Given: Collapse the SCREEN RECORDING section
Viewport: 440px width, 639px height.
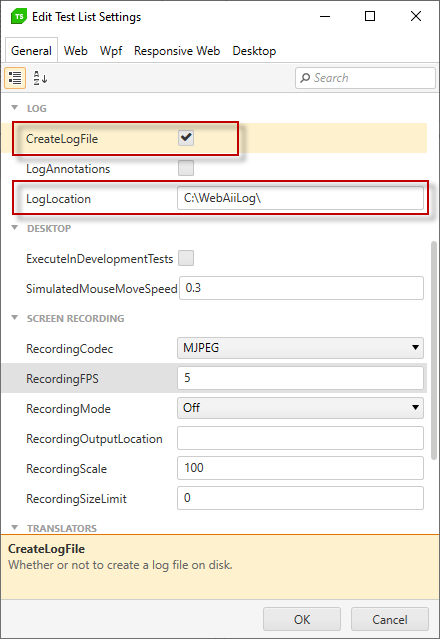Looking at the screenshot, I should click(x=15, y=318).
